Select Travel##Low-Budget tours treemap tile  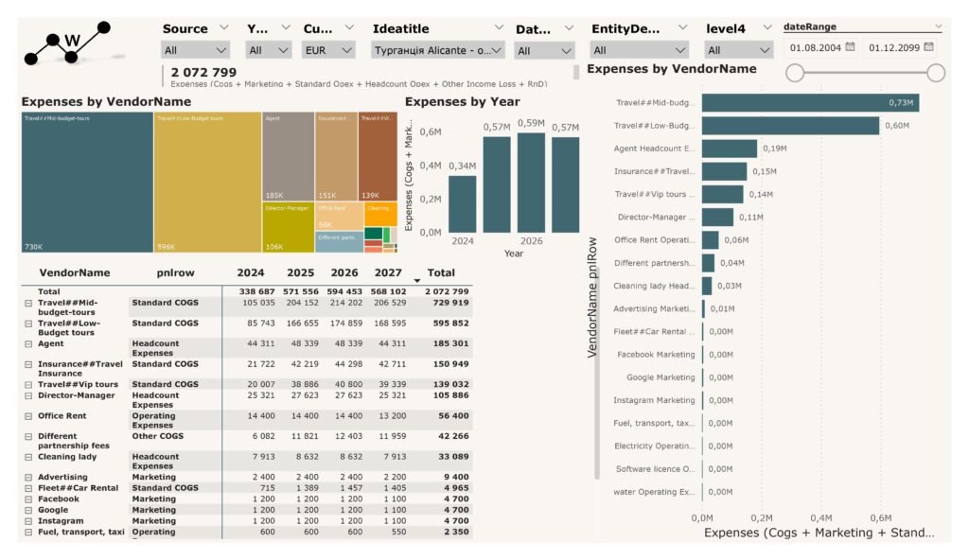click(207, 182)
